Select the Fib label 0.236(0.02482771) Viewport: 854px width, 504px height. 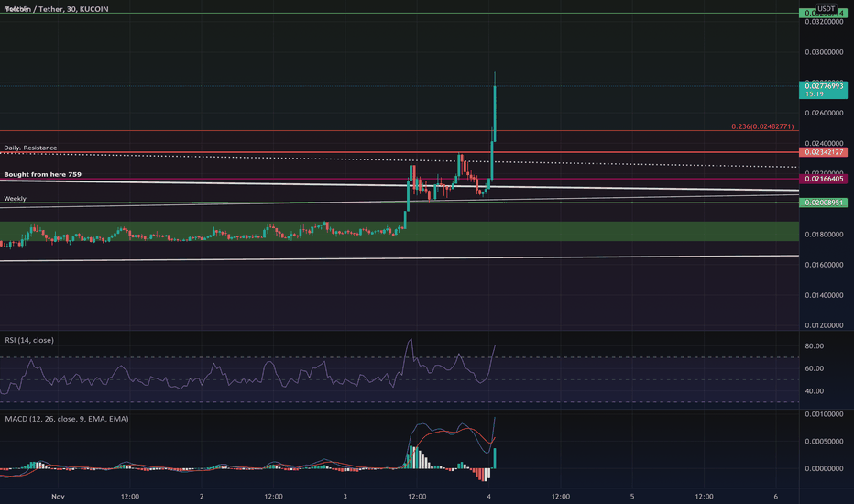click(x=762, y=126)
